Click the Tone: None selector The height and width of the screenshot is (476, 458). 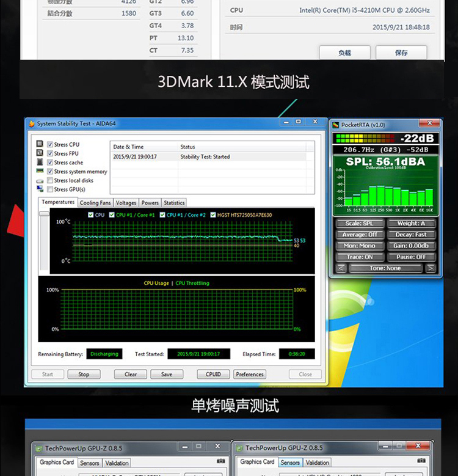[385, 268]
